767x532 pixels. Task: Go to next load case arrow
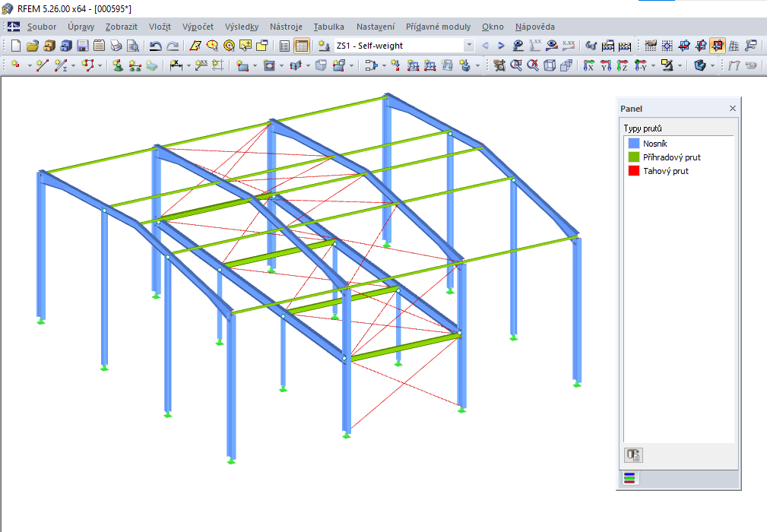tap(501, 46)
